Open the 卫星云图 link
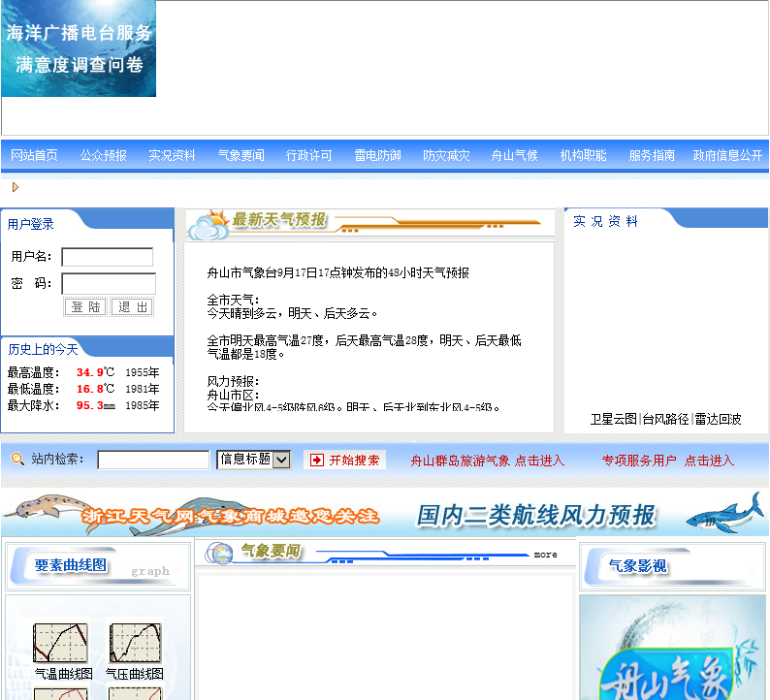 (x=613, y=419)
